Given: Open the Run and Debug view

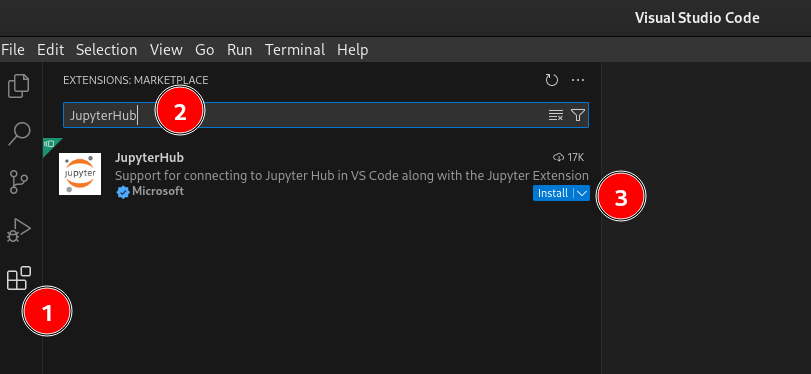Looking at the screenshot, I should click(x=19, y=230).
